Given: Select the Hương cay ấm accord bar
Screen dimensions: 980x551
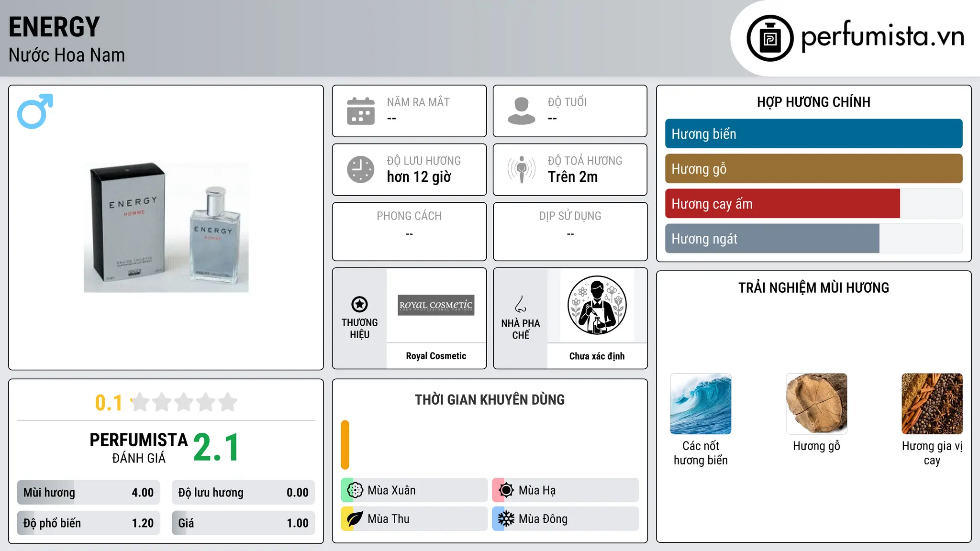Looking at the screenshot, I should (x=813, y=204).
